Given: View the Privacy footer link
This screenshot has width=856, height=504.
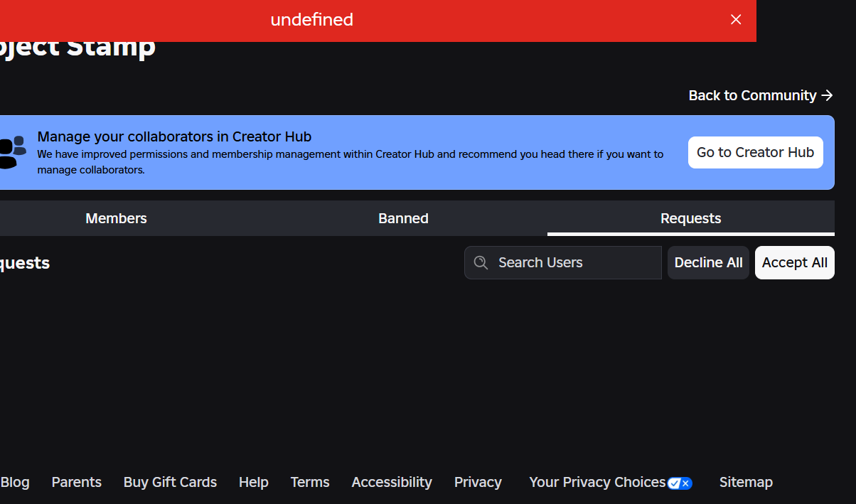Looking at the screenshot, I should click(478, 482).
